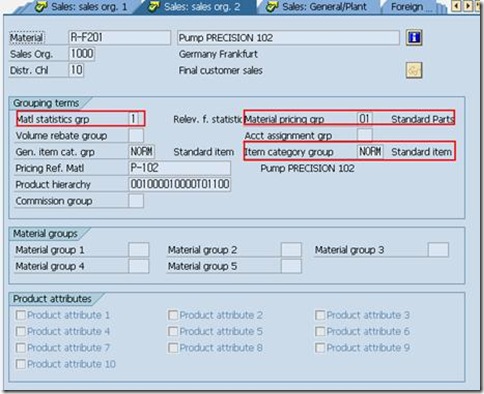
Task: Click the Relev. f. statistic label
Action: [x=208, y=119]
